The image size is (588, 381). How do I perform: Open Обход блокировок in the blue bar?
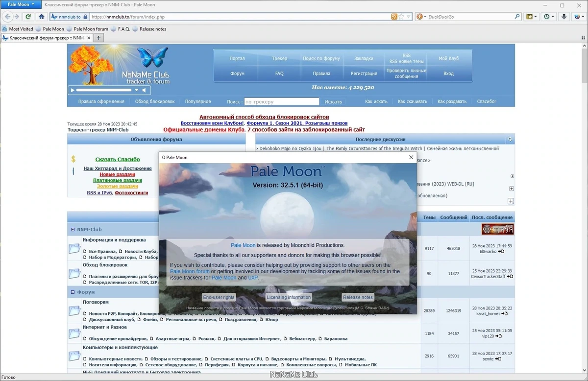pyautogui.click(x=155, y=101)
